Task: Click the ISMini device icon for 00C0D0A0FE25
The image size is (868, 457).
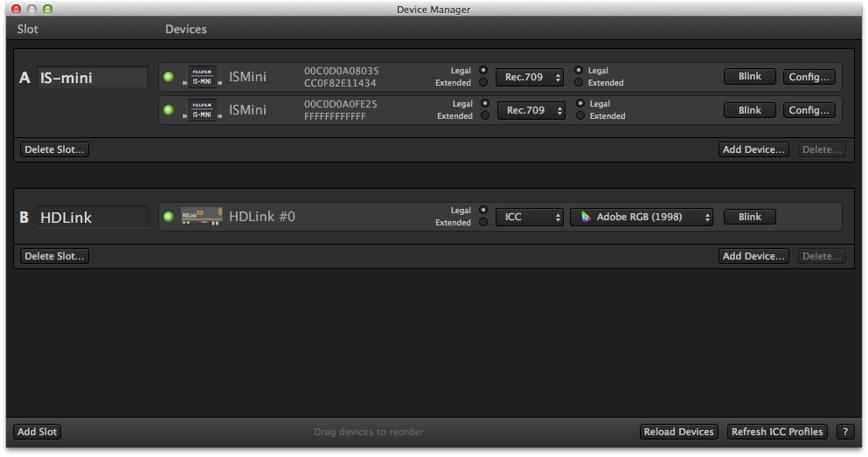Action: [202, 110]
